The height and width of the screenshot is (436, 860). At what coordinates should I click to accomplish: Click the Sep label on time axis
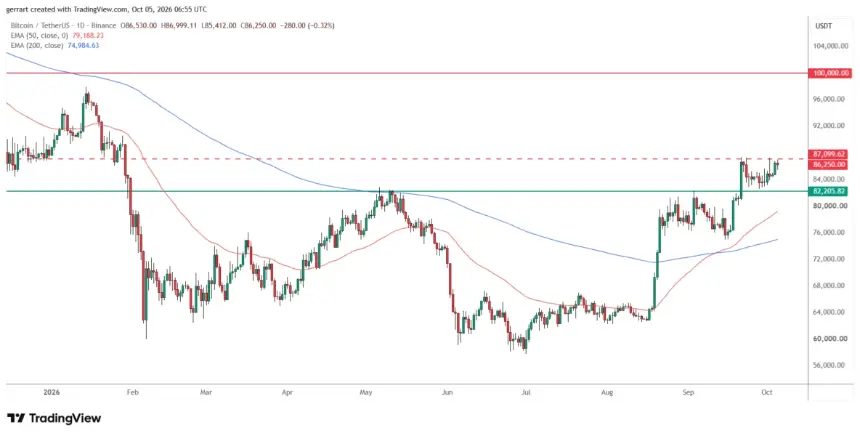[x=689, y=393]
